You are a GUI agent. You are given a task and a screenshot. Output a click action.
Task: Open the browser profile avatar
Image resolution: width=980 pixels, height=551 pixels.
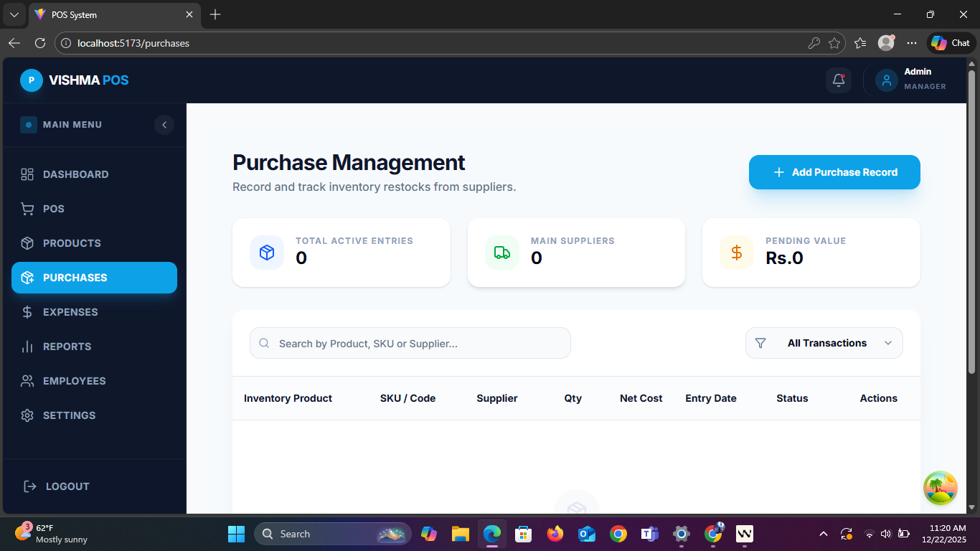[x=887, y=43]
